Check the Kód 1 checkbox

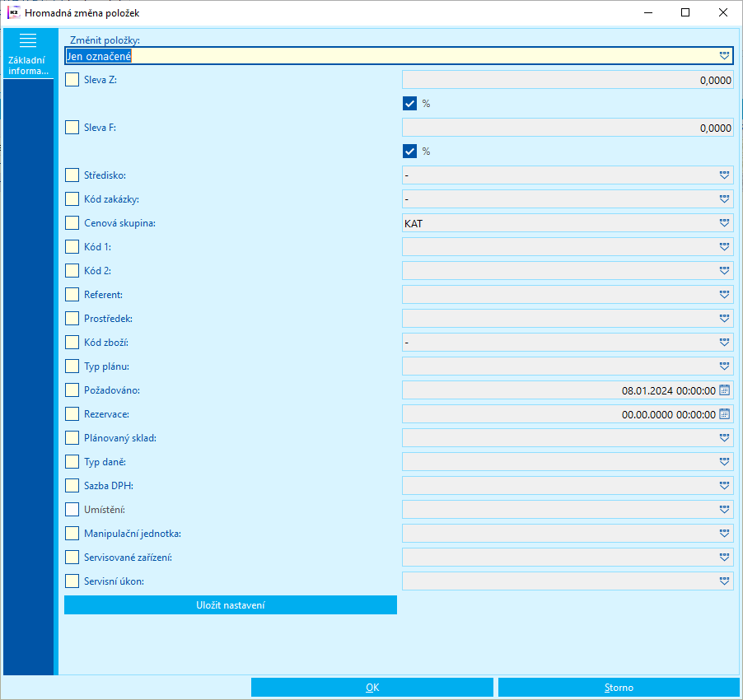(x=72, y=247)
